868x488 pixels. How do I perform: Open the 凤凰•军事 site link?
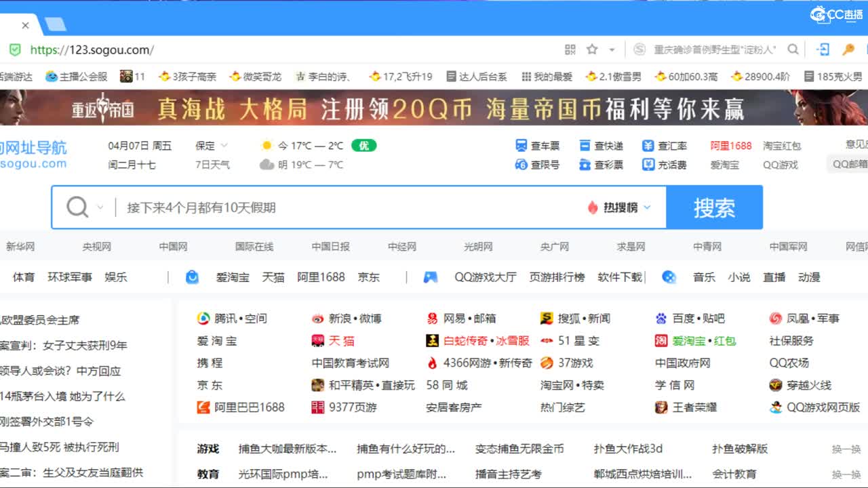pyautogui.click(x=804, y=319)
